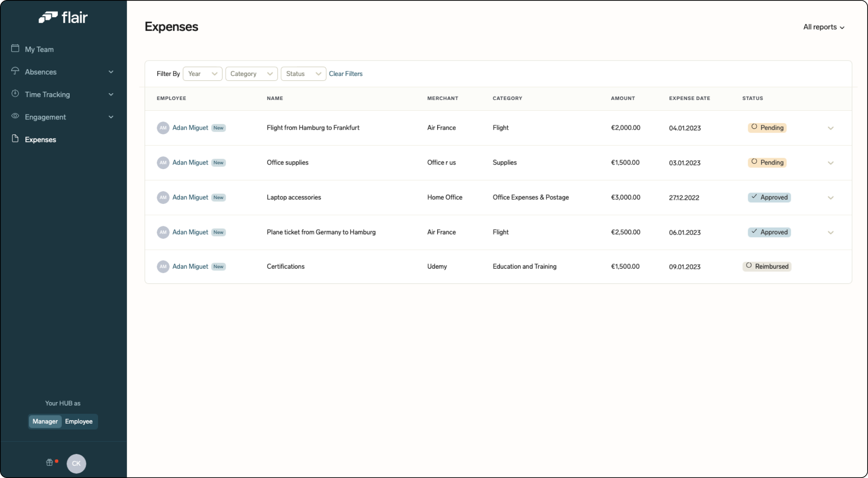
Task: Expand the Office supplies expense row
Action: 830,163
